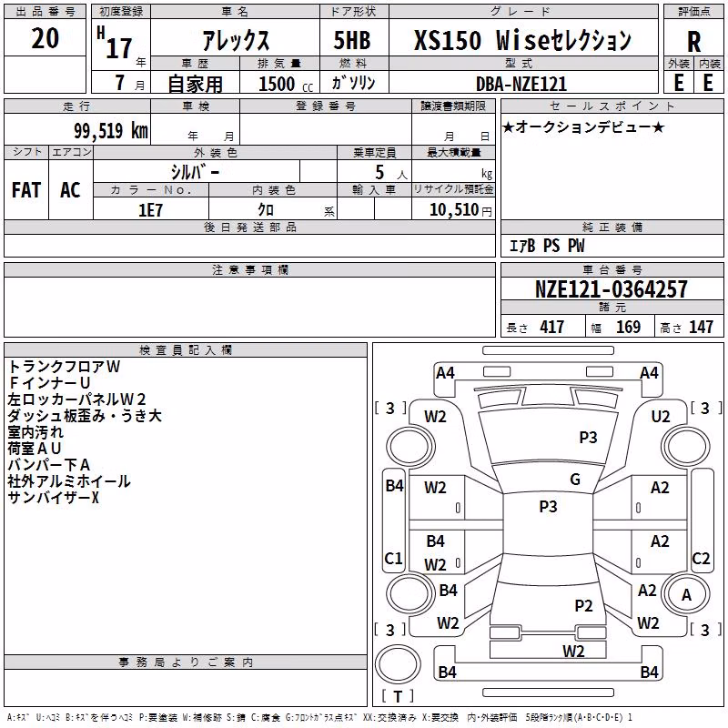Click interior color クロ
The width and height of the screenshot is (728, 728).
click(266, 210)
